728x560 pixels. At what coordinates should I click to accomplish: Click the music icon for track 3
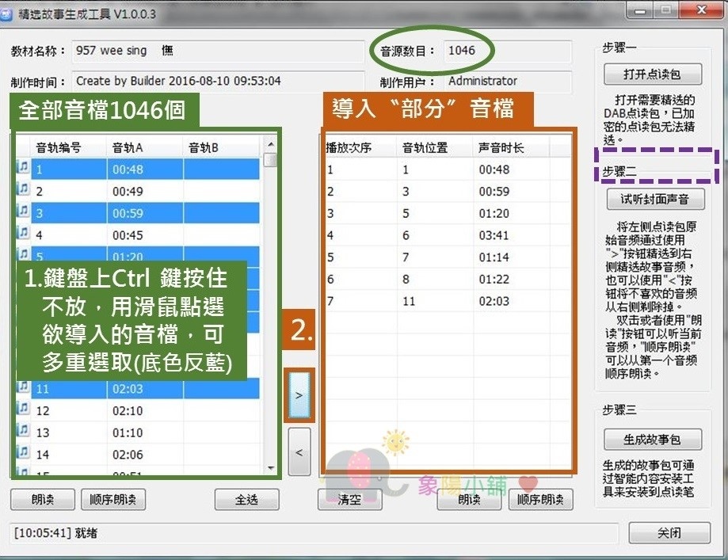[23, 210]
